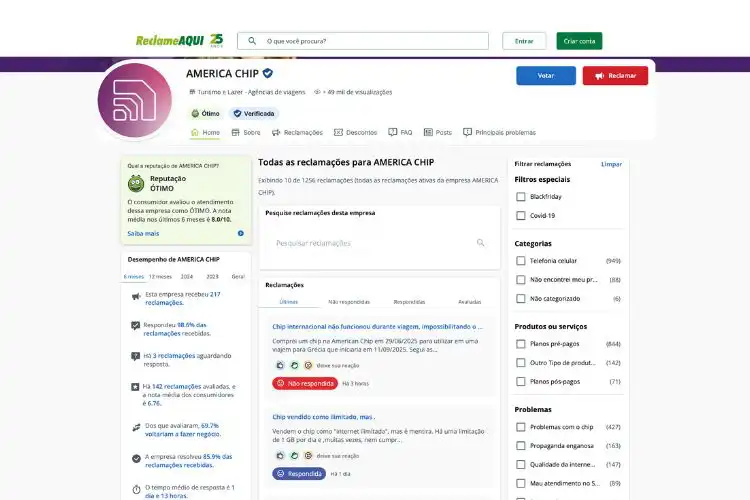Open complaint titled Chip vendido como ilimitado
The height and width of the screenshot is (500, 750).
pos(324,417)
